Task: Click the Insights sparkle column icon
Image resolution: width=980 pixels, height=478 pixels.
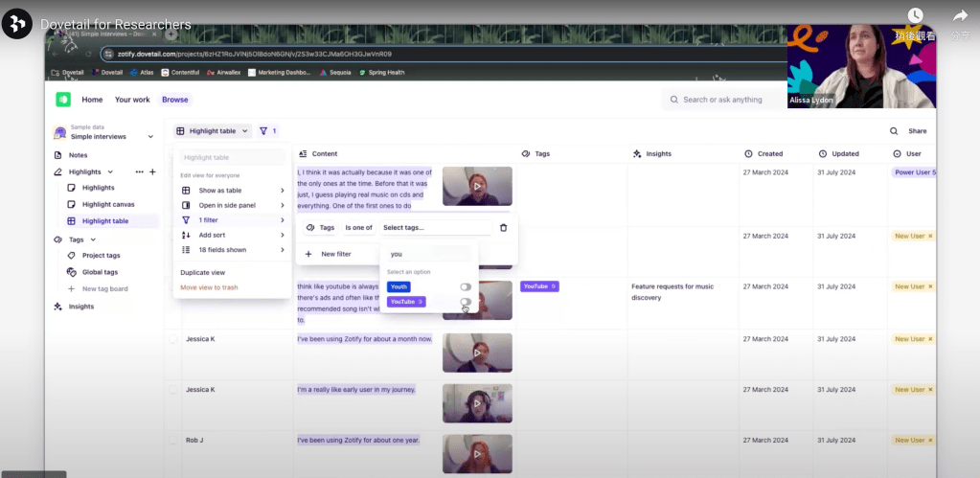Action: [637, 153]
